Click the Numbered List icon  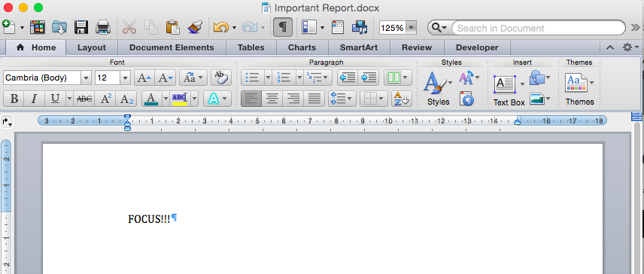(284, 78)
